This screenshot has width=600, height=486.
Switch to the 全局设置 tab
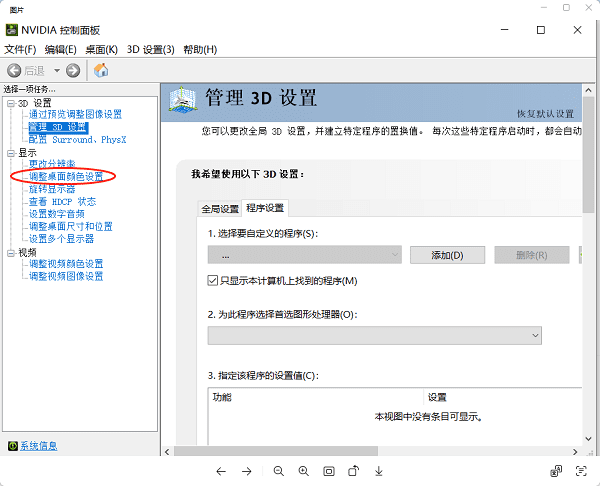pos(220,209)
